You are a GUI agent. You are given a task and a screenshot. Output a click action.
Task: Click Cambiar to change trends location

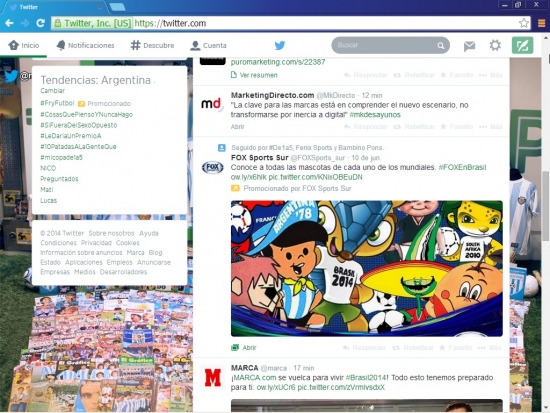pos(53,91)
